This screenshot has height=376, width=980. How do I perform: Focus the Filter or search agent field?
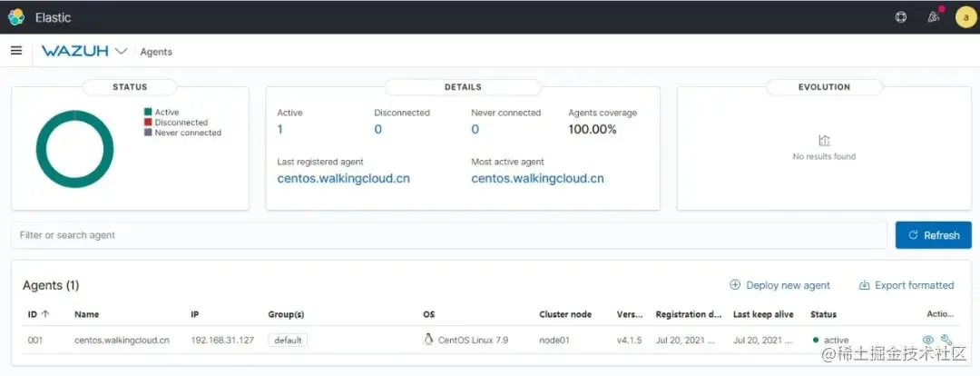[449, 235]
